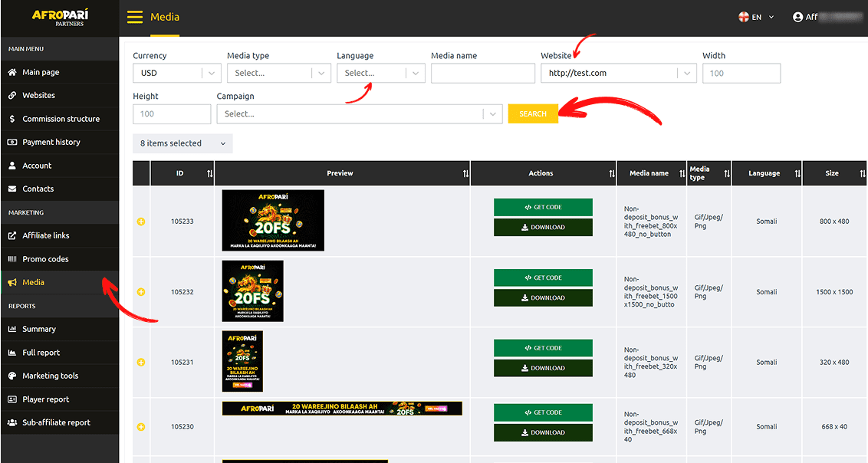Screen dimensions: 868x463
Task: Open the '8 items selected' columns dropdown
Action: [x=182, y=143]
